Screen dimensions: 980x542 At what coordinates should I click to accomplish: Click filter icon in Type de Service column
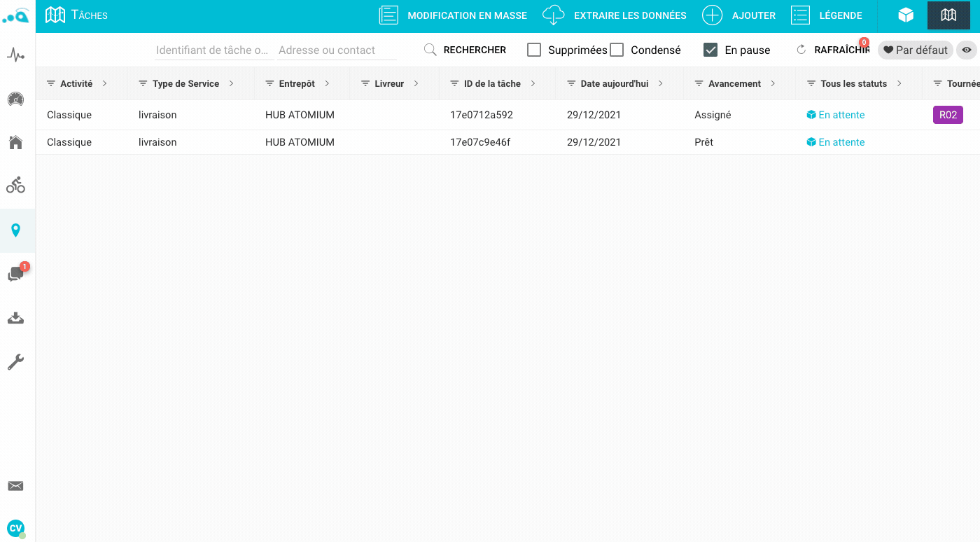143,83
